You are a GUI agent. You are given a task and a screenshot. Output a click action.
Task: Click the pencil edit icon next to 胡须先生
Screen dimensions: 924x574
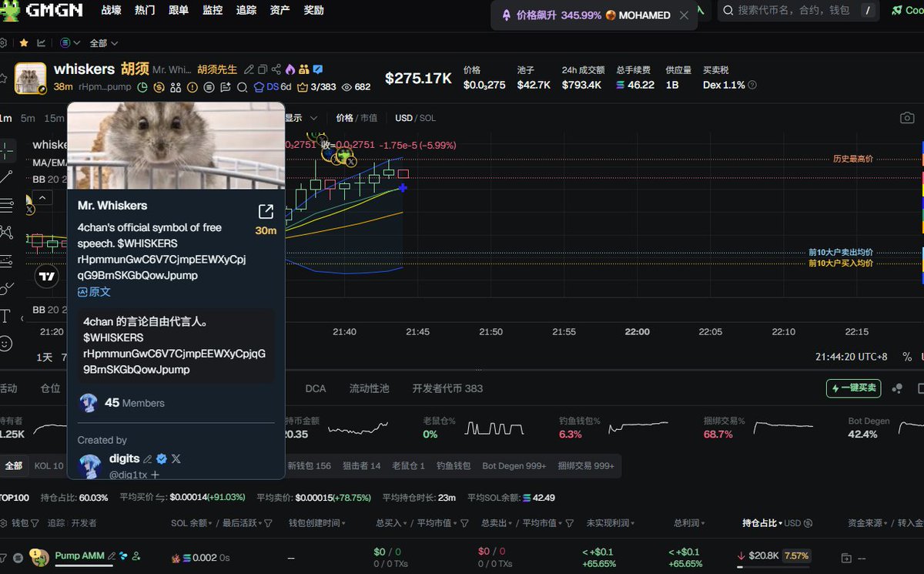249,69
